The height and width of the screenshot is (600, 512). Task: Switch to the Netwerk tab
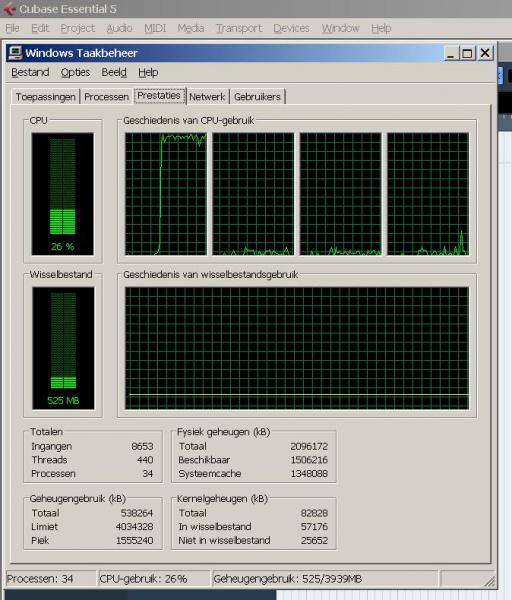pos(207,97)
